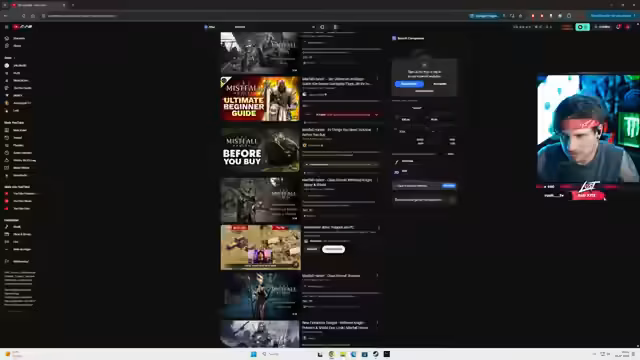Screen dimensions: 640x360
Task: Click browser back arrow
Action: click(5, 16)
